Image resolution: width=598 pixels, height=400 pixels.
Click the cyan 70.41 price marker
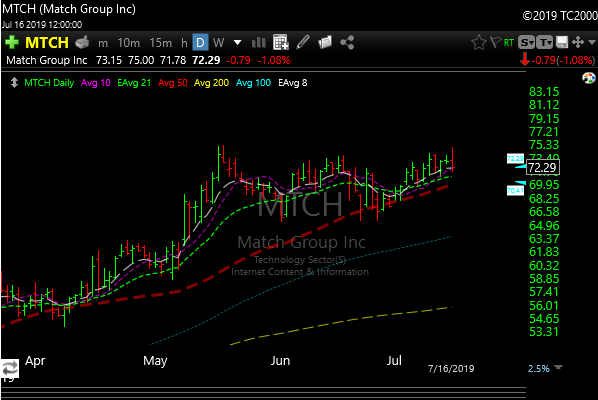pos(515,190)
